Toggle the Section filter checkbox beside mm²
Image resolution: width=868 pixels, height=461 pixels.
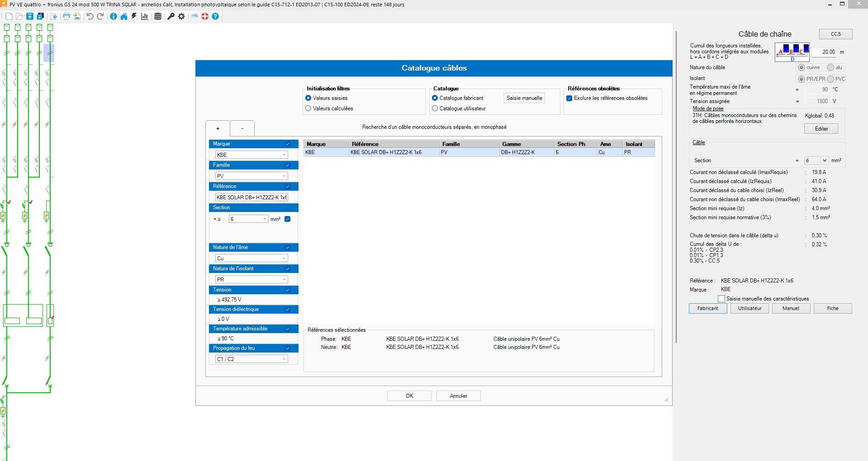pos(287,219)
